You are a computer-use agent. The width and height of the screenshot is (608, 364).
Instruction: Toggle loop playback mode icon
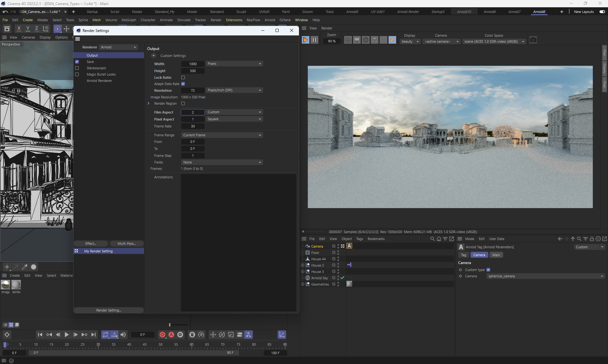tap(105, 335)
